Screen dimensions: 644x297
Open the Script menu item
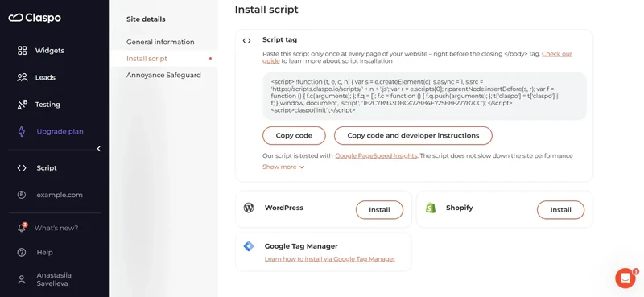click(x=47, y=168)
